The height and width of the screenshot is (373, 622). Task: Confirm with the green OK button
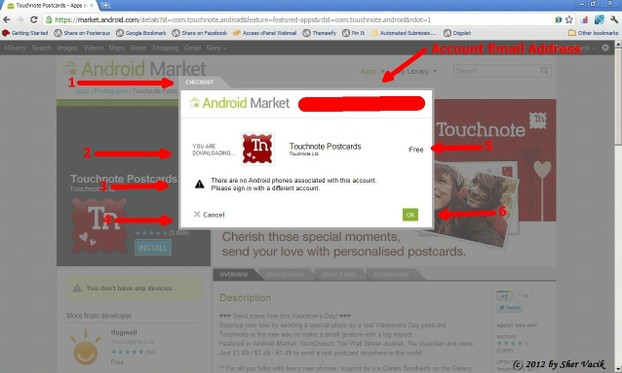point(410,215)
